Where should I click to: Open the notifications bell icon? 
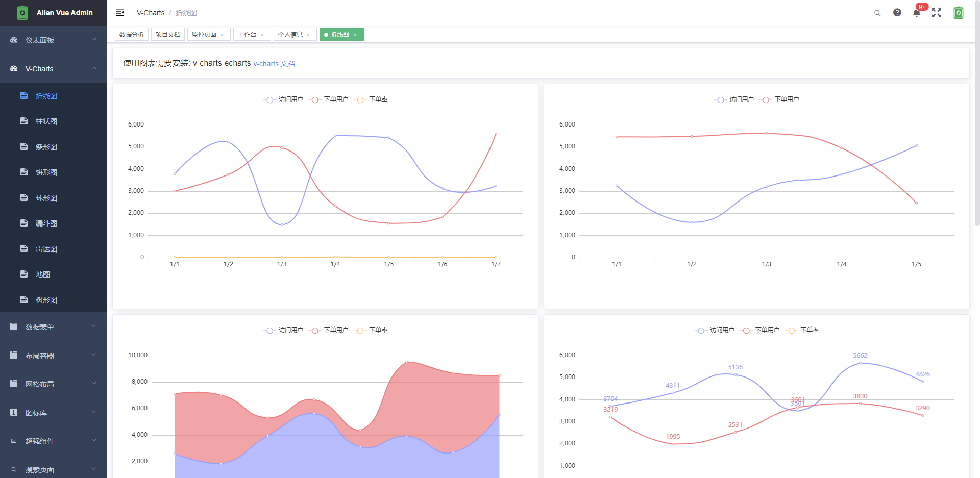pyautogui.click(x=917, y=13)
